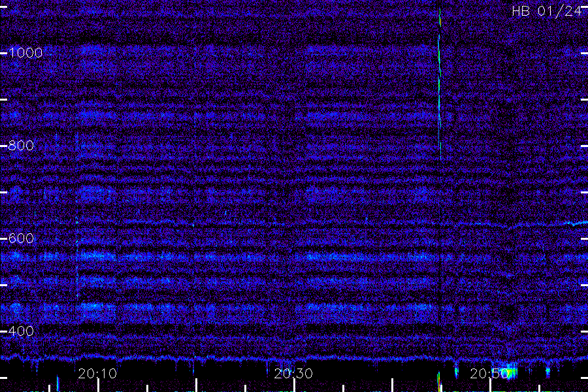Click the 20:10 time label
588x392 pixels.
point(97,374)
